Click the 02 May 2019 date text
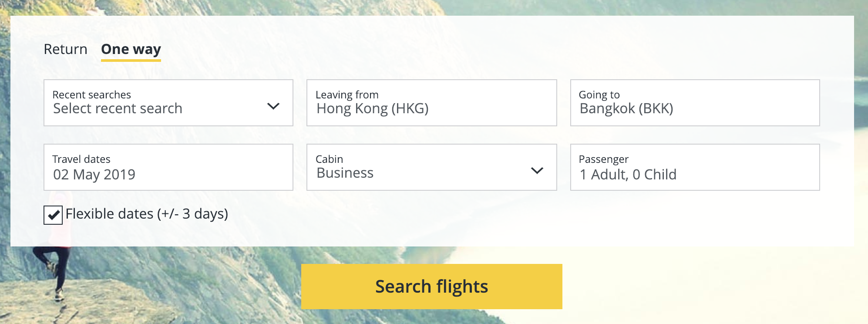Image resolution: width=868 pixels, height=324 pixels. click(94, 175)
